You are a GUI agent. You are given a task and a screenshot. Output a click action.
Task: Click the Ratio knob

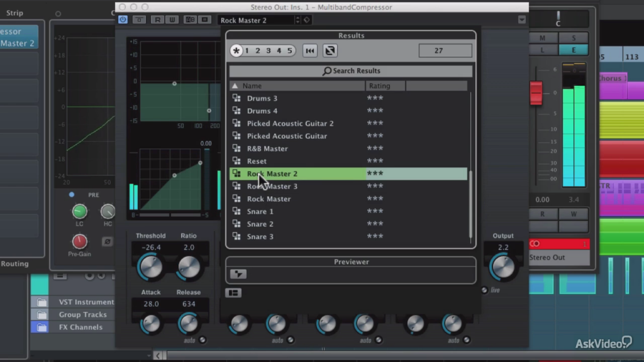click(x=189, y=267)
